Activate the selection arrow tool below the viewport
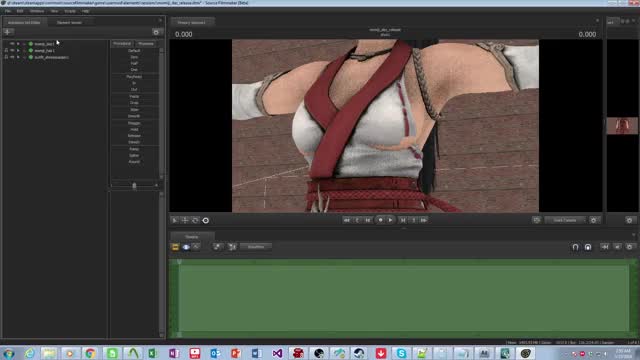Screen dimensions: 640x360 pos(174,220)
